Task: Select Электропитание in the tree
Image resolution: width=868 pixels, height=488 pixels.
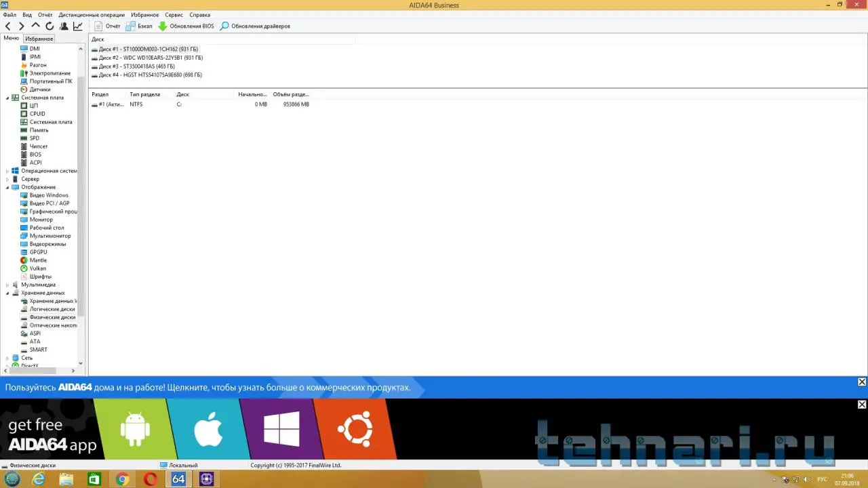Action: [x=50, y=73]
